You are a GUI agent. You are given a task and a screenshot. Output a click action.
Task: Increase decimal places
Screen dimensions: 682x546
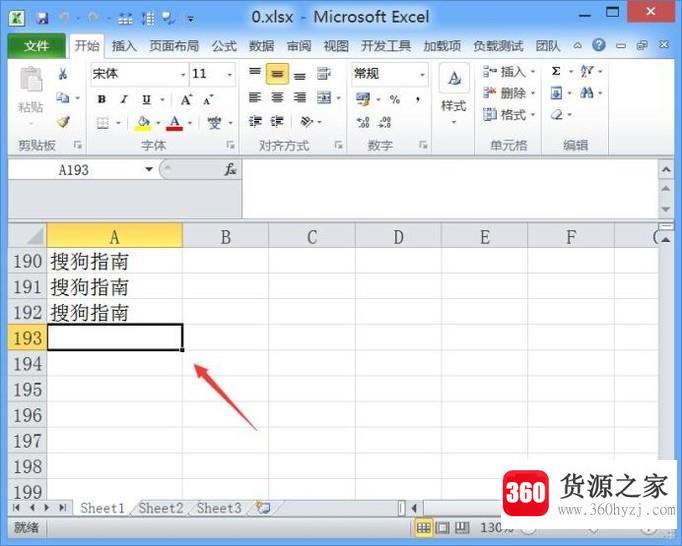pos(363,122)
